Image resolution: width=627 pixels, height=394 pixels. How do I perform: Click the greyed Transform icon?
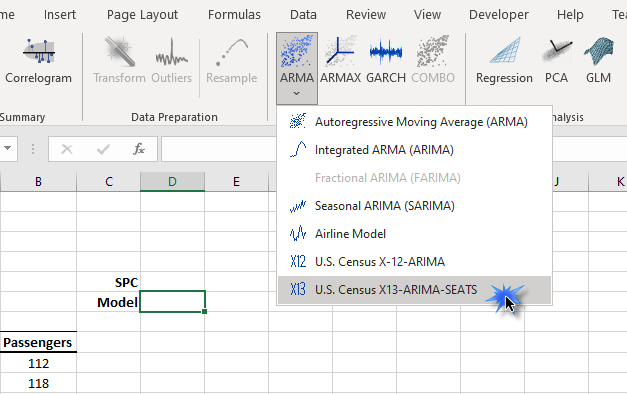pos(119,52)
